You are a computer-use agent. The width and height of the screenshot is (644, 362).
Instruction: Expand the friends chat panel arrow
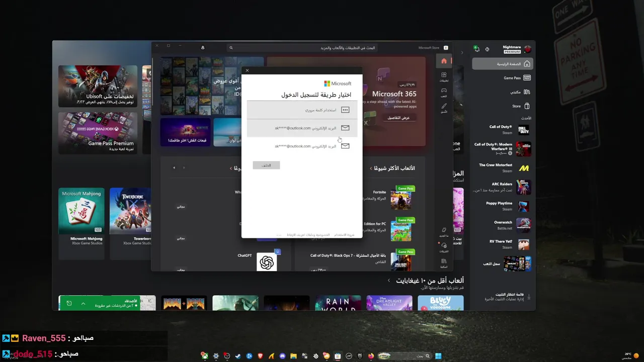[83, 304]
